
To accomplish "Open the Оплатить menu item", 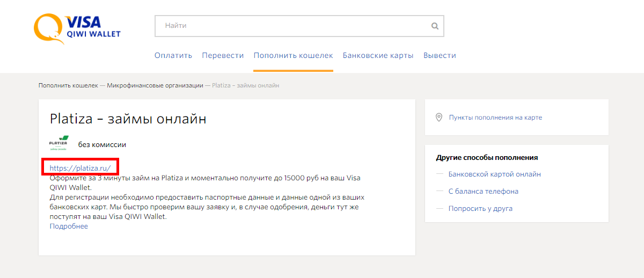I will 173,55.
